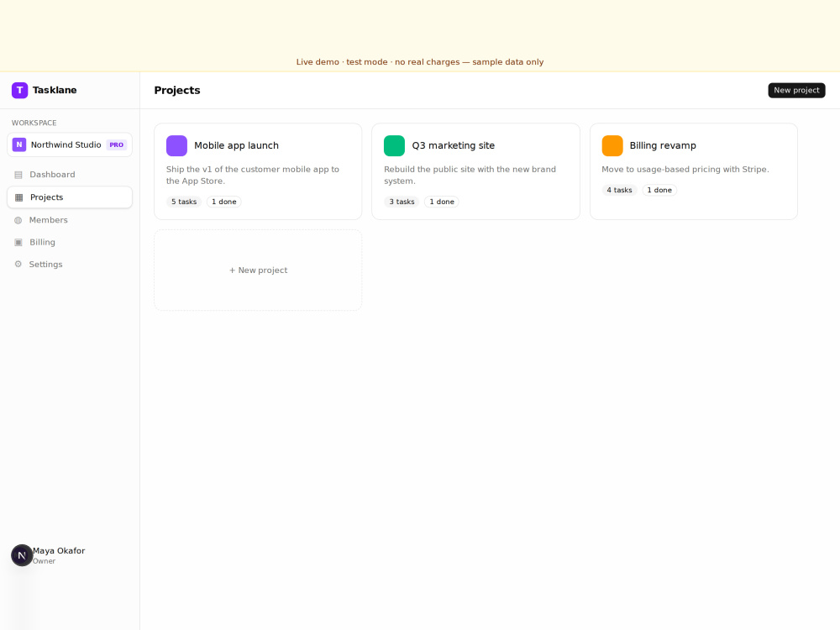Click the Owner role label
840x630 pixels.
tap(44, 561)
